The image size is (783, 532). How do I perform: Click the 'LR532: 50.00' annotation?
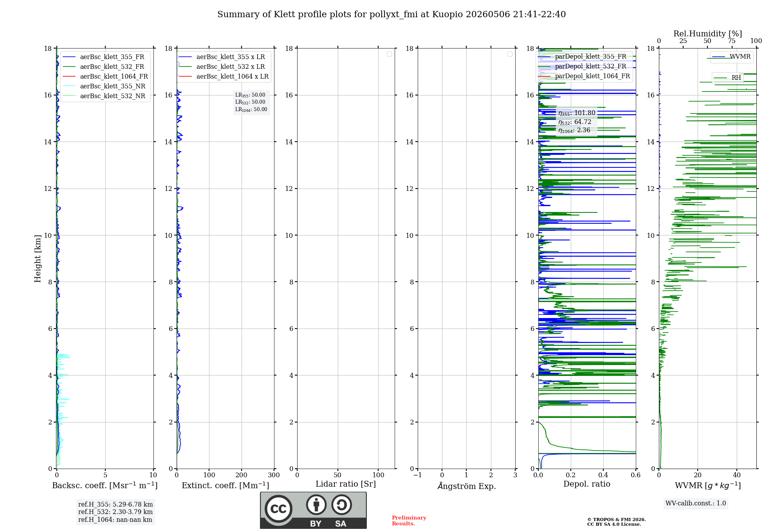pyautogui.click(x=250, y=102)
